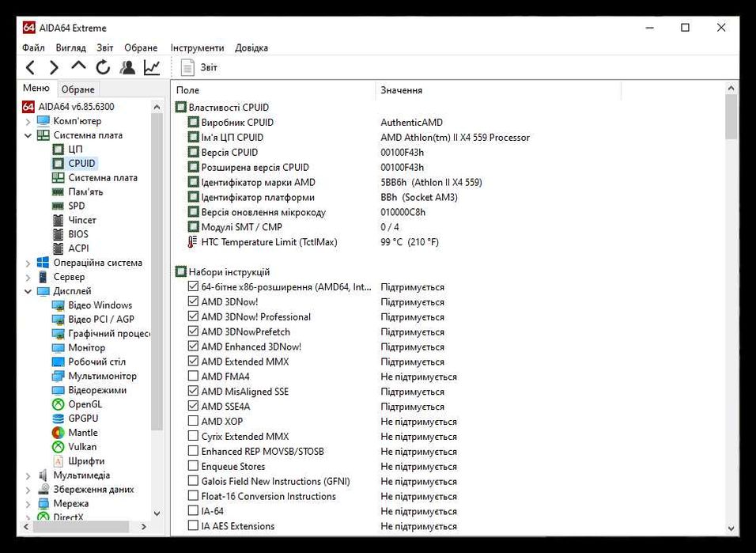Open the graph chart toolbar icon
Screen dimensions: 756x553
tap(152, 67)
